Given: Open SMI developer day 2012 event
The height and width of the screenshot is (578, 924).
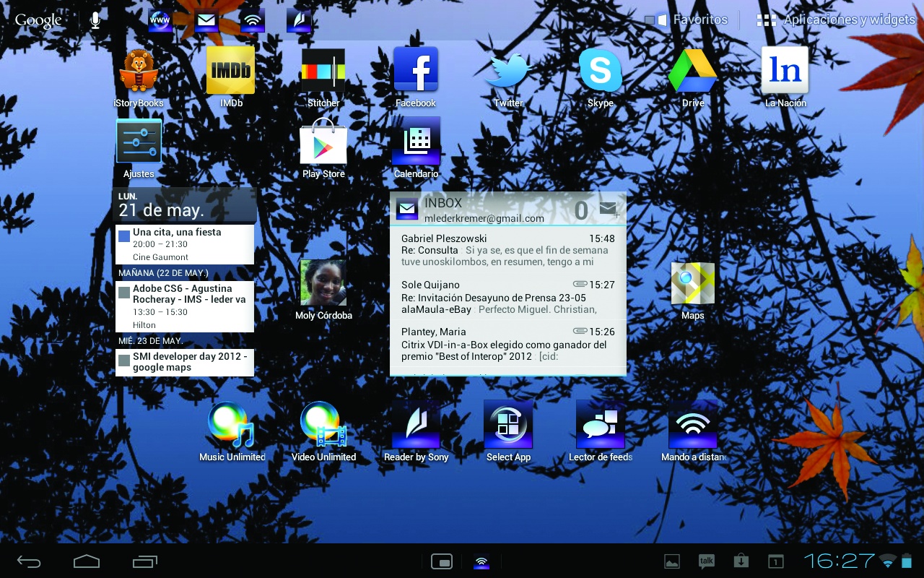Looking at the screenshot, I should 185,362.
